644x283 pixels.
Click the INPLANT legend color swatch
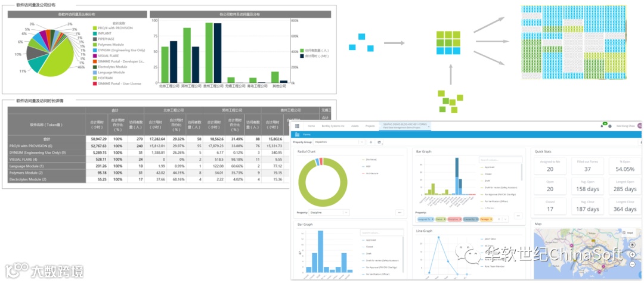95,33
